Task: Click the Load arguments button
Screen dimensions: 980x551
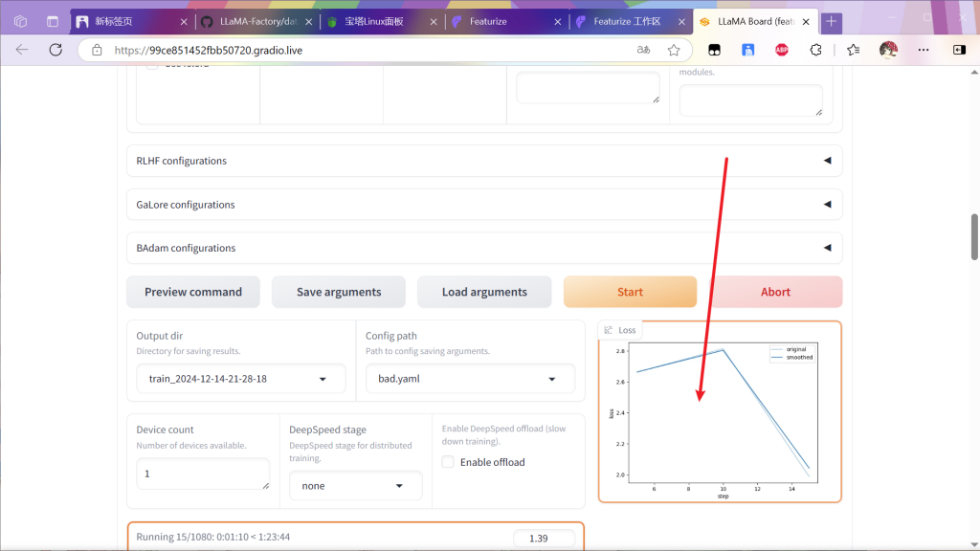Action: [484, 292]
